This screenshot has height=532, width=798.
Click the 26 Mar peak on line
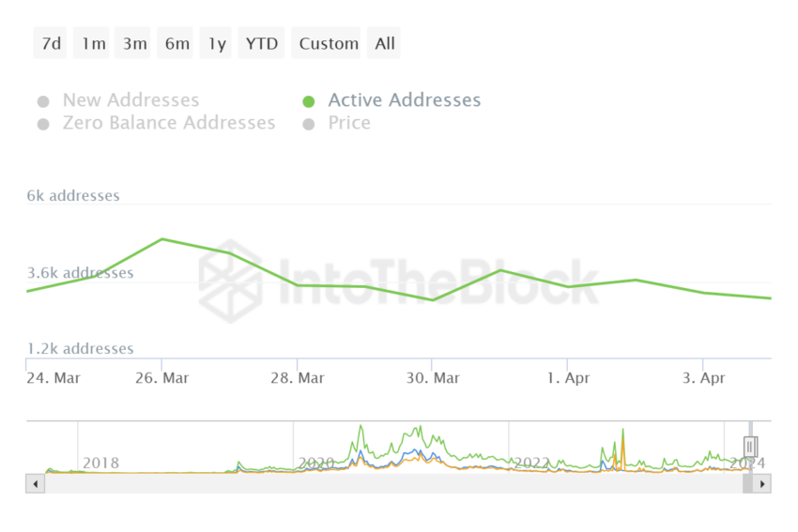(162, 239)
